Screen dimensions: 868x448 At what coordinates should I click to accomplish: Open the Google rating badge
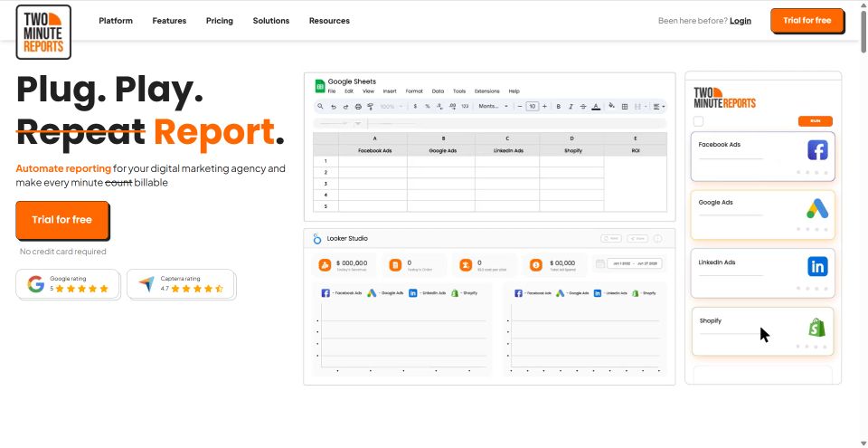point(68,284)
